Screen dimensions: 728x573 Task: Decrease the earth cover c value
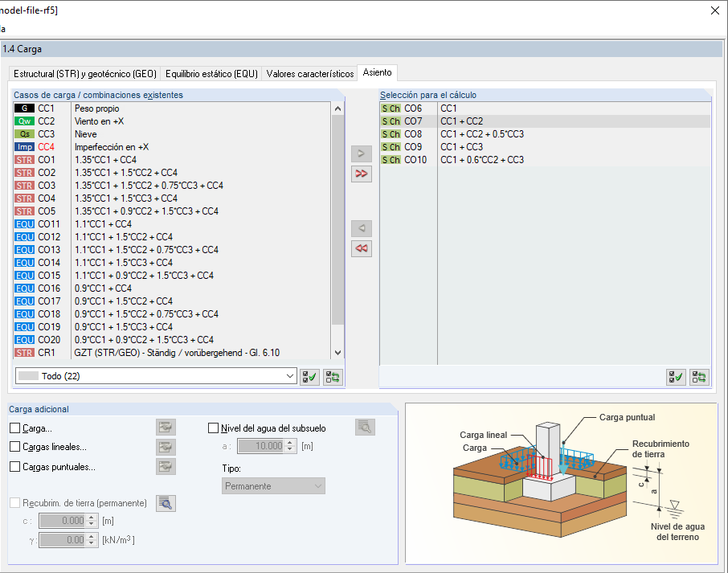92,524
